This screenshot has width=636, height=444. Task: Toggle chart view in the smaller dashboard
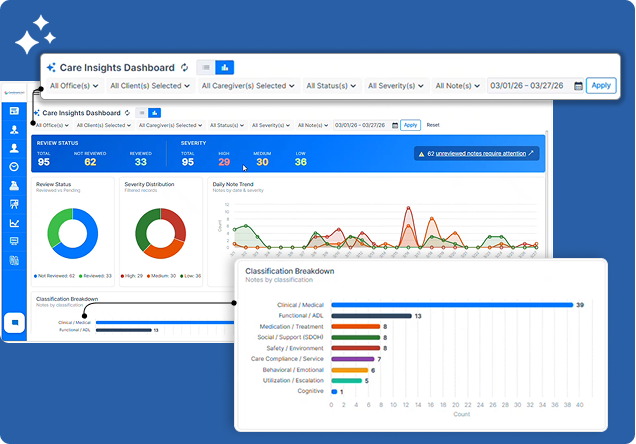tap(155, 113)
